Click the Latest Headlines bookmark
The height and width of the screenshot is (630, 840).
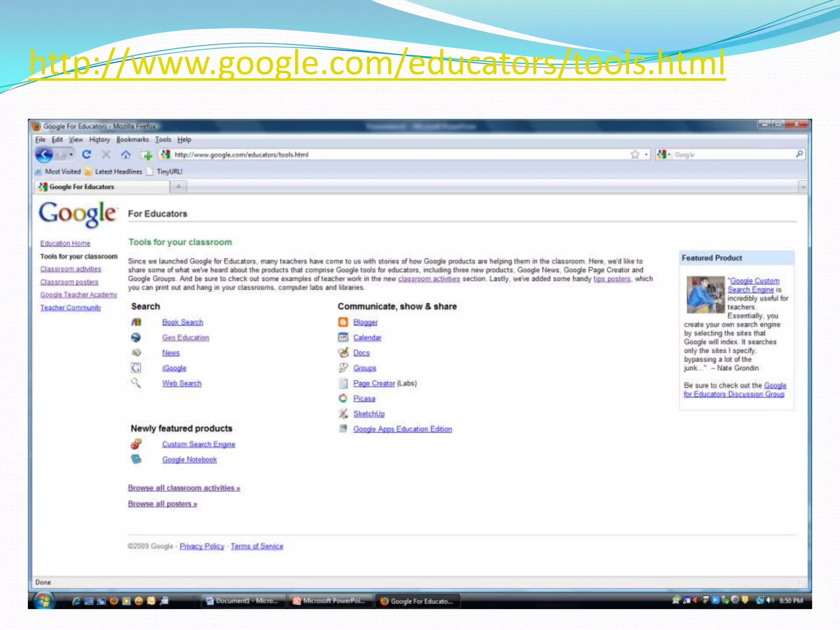[114, 171]
